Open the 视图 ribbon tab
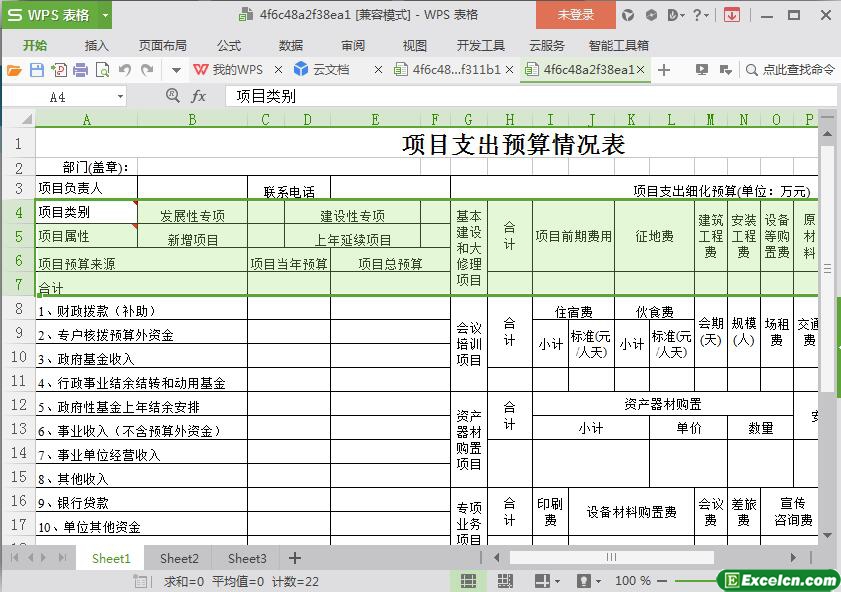Viewport: 841px width, 592px height. pyautogui.click(x=415, y=46)
